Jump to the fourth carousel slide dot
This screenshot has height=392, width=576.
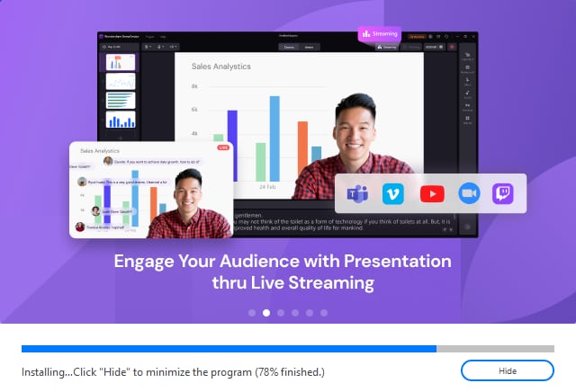tap(295, 313)
